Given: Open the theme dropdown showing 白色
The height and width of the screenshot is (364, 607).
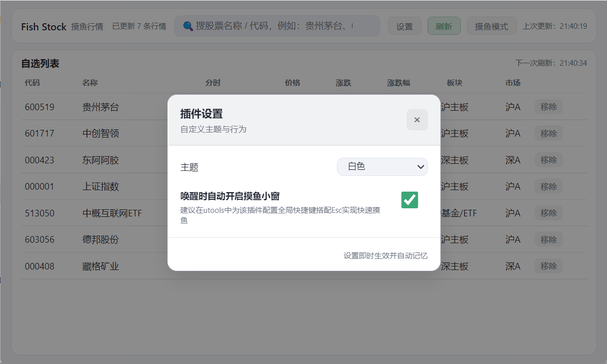Looking at the screenshot, I should click(x=382, y=167).
